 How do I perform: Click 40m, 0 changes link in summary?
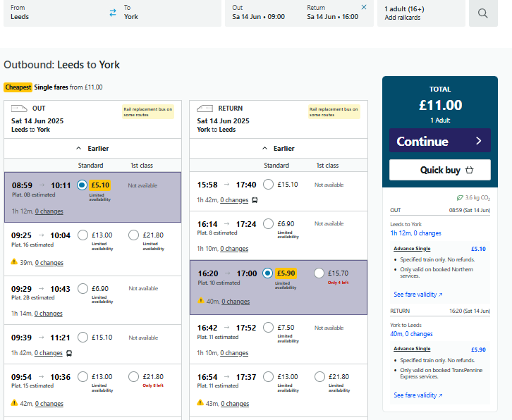[x=411, y=334]
